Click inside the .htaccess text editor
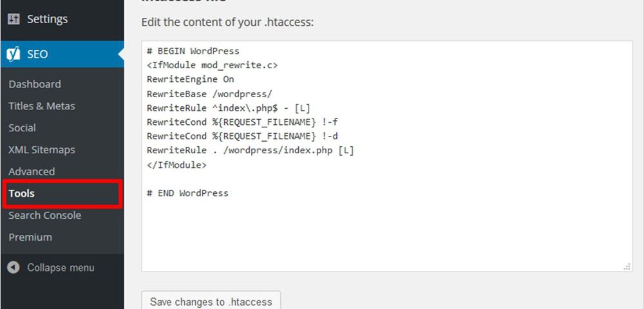644x309 pixels. [387, 156]
